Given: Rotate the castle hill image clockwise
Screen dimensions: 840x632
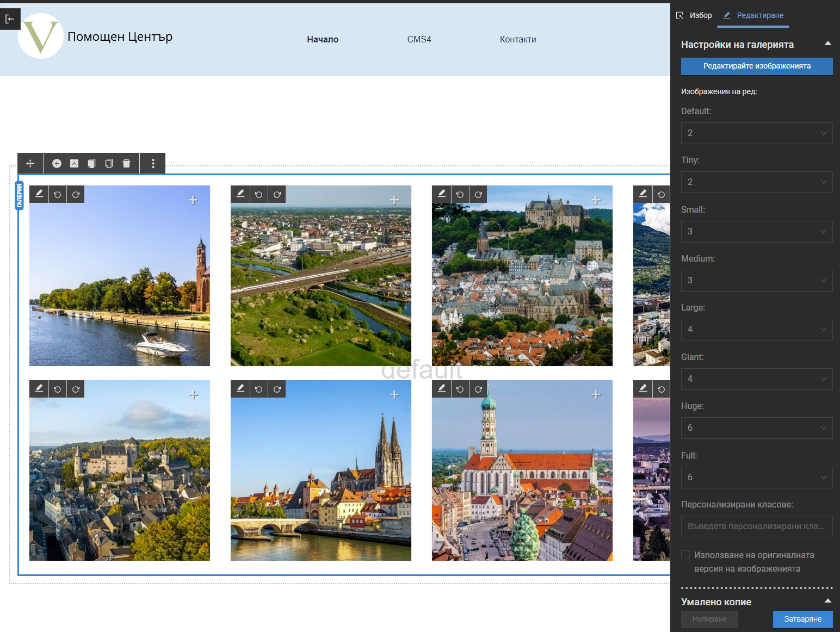Looking at the screenshot, I should click(478, 194).
